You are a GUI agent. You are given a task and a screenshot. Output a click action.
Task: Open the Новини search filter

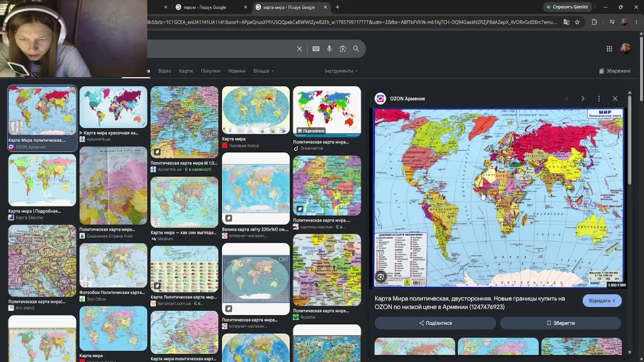(x=236, y=71)
